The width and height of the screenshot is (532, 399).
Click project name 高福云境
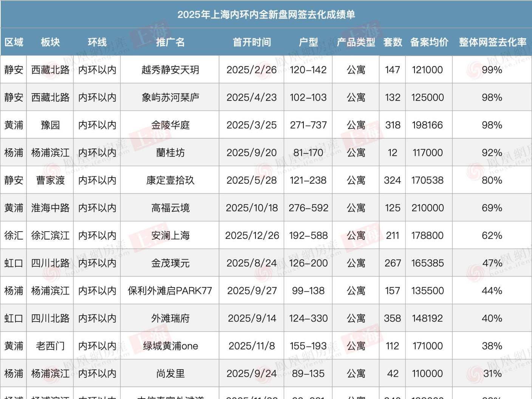pyautogui.click(x=170, y=208)
